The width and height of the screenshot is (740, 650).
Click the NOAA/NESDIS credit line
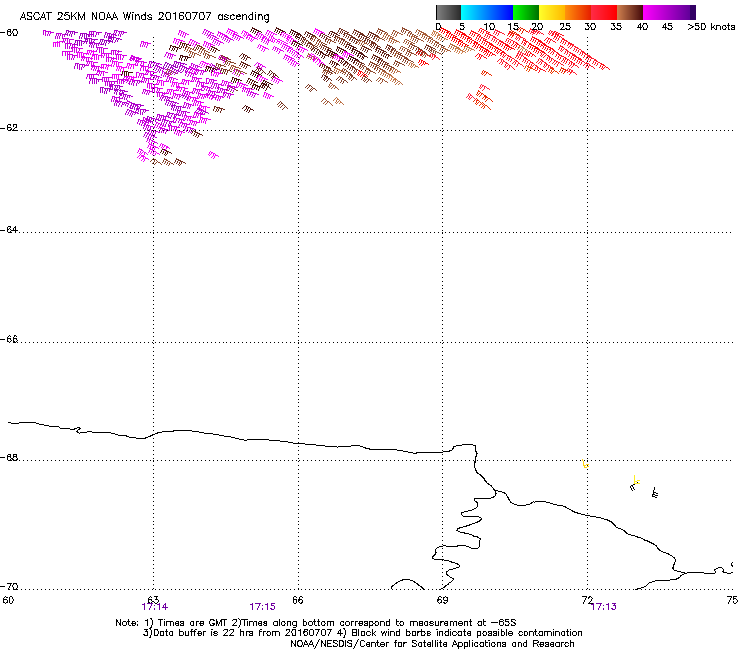pyautogui.click(x=432, y=644)
